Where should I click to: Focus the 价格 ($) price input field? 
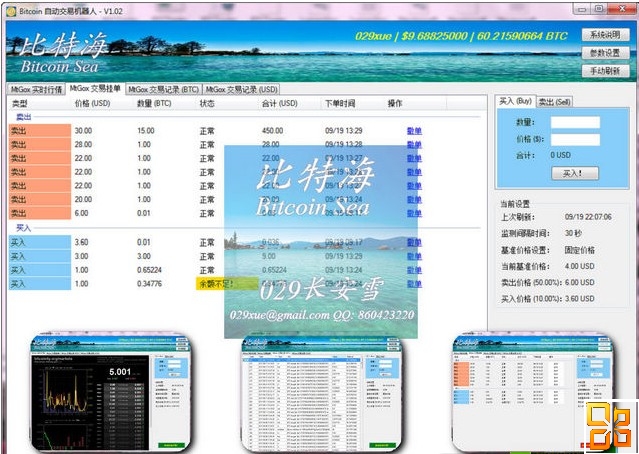click(x=574, y=139)
